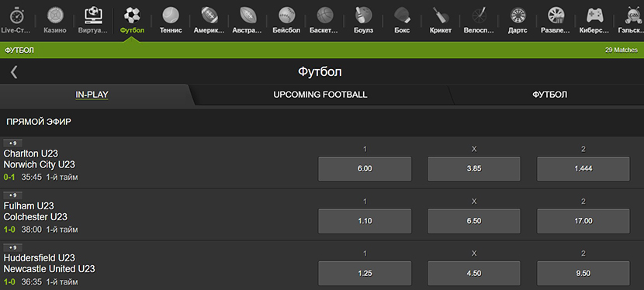
Task: Select Newcastle United U23 win at 9.50
Action: point(583,273)
